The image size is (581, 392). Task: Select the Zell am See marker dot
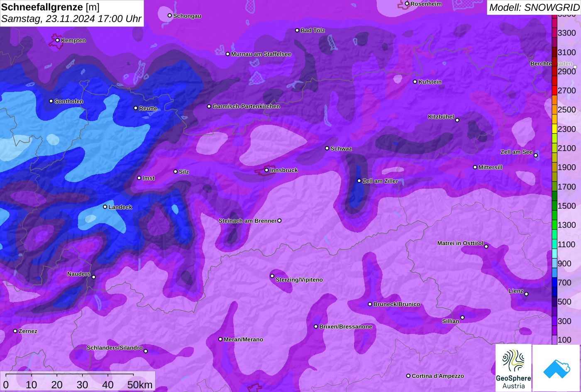click(x=536, y=156)
